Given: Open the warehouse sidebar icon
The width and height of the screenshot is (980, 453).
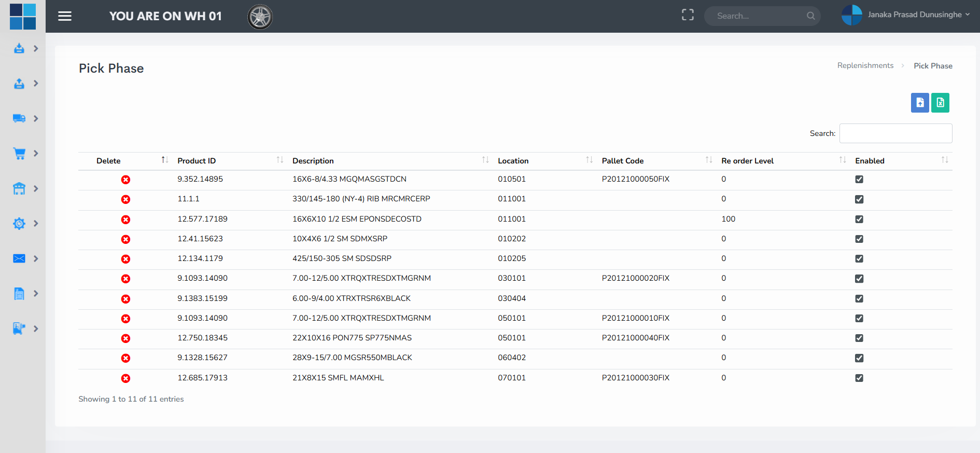Looking at the screenshot, I should (19, 188).
